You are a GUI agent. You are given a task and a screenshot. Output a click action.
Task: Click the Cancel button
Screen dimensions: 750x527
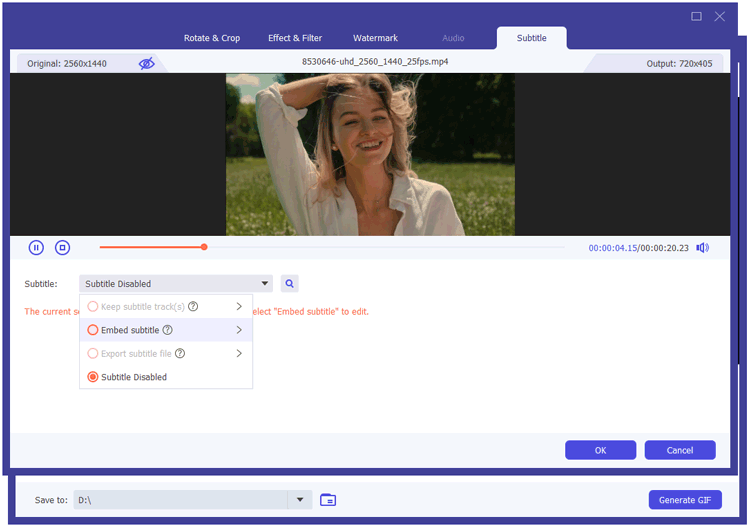(x=680, y=450)
